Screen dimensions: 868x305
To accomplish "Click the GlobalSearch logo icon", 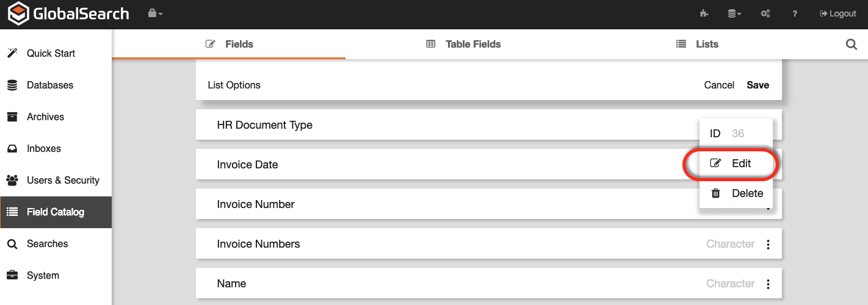I will [18, 14].
